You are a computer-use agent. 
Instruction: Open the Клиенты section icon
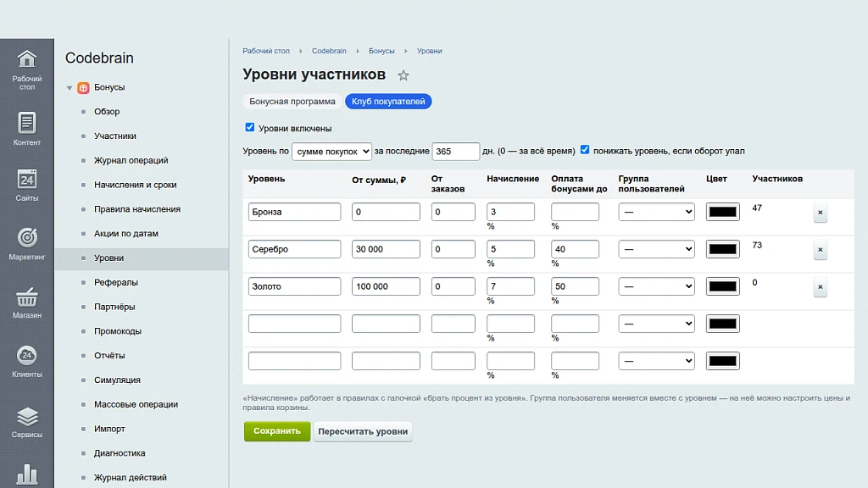click(x=26, y=356)
